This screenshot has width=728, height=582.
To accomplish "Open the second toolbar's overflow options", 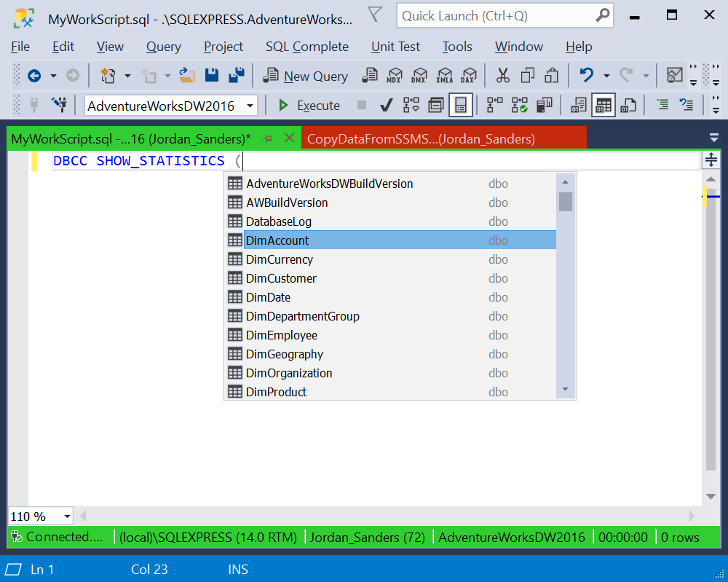I will tap(716, 105).
